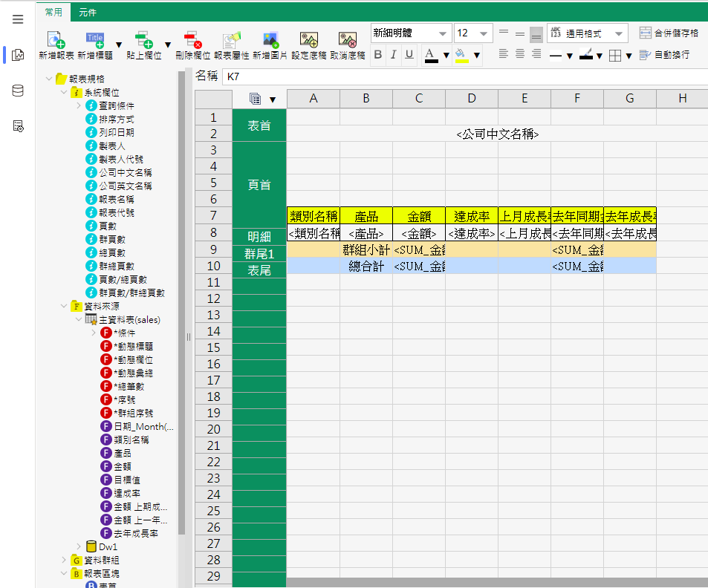Click the 設定底稿 toolbar icon
Viewport: 708px width, 588px height.
pyautogui.click(x=309, y=45)
